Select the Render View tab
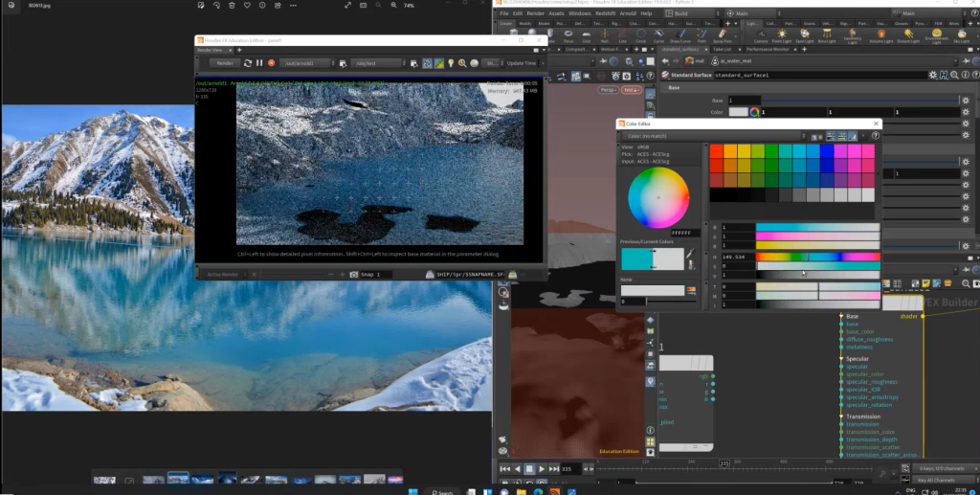The image size is (980, 495). coord(210,50)
